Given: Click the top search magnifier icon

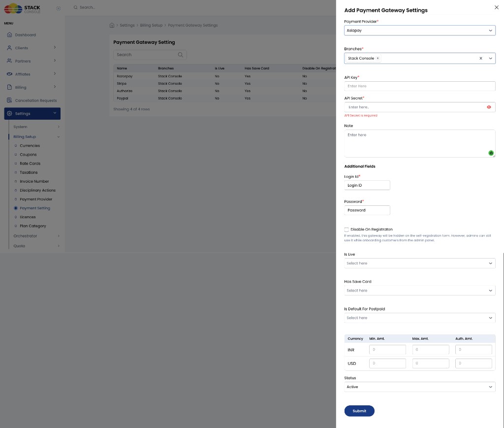Looking at the screenshot, I should pos(75,7).
